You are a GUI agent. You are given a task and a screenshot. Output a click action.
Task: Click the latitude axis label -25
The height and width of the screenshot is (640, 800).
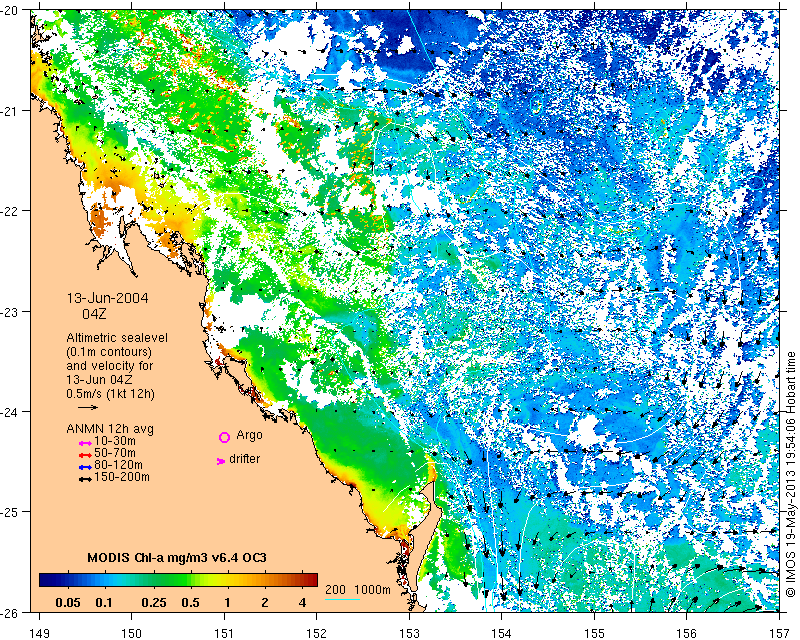pos(9,511)
